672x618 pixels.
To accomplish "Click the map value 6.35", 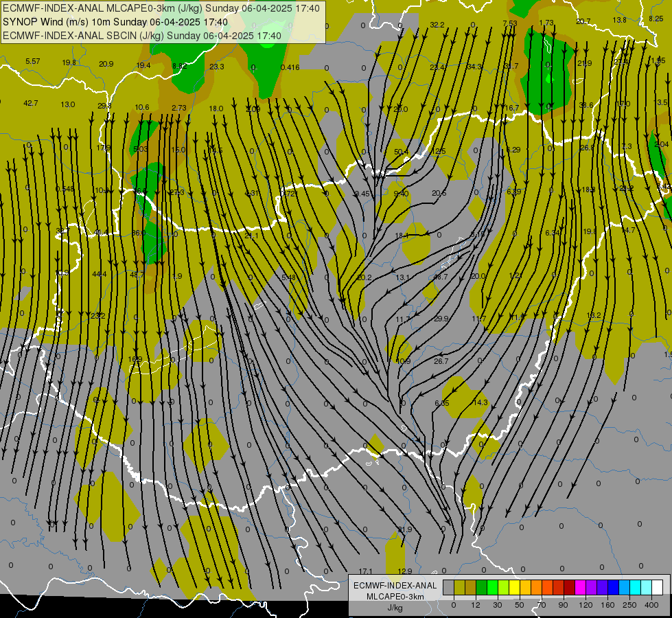I will [442, 403].
